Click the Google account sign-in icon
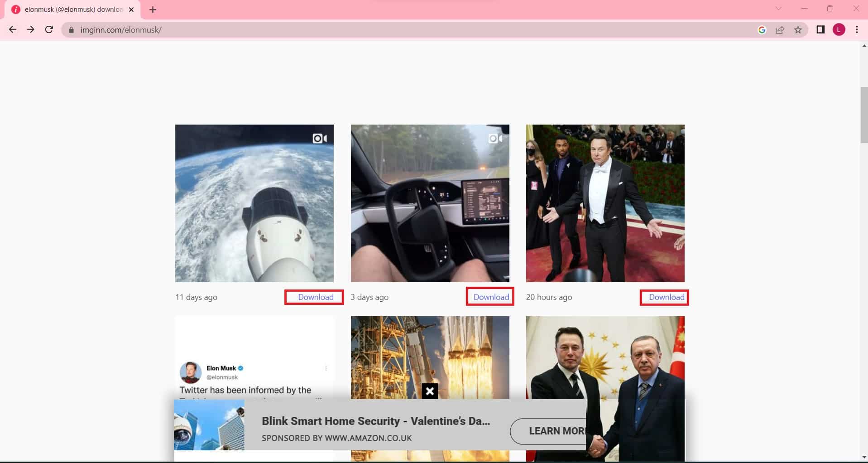The width and height of the screenshot is (868, 463). click(x=762, y=29)
